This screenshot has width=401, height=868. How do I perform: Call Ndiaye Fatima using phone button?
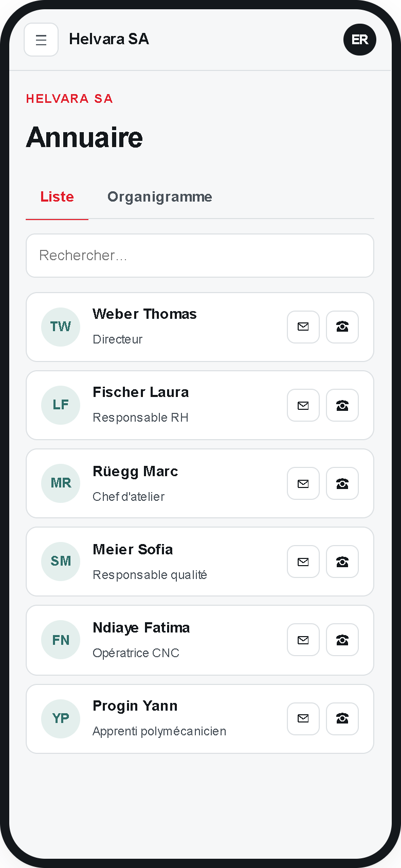(342, 640)
